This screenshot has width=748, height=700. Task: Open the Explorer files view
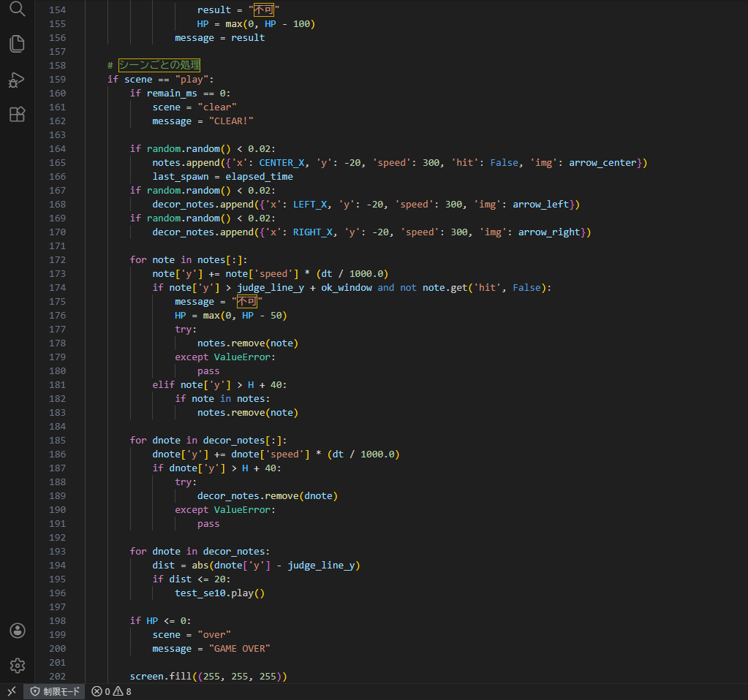(x=17, y=44)
